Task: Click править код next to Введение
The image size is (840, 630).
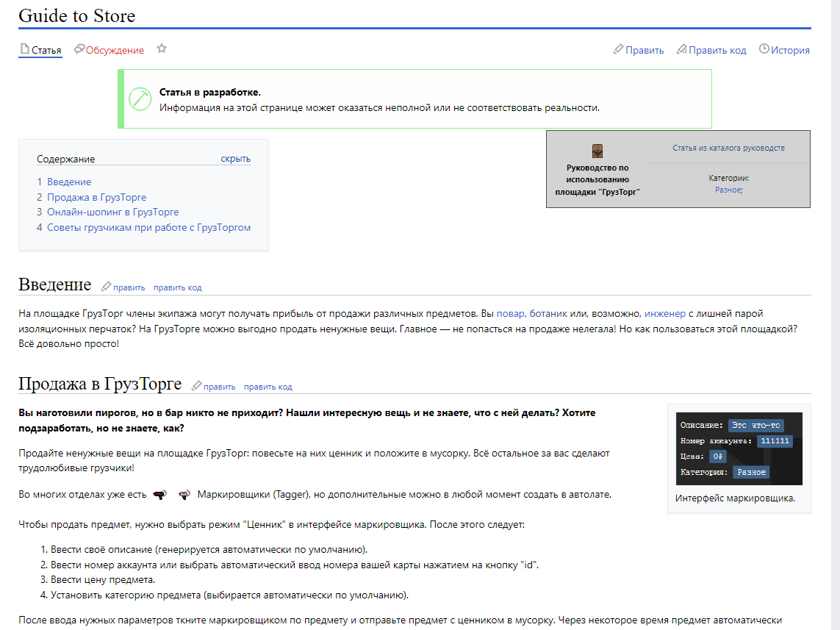Action: coord(177,287)
